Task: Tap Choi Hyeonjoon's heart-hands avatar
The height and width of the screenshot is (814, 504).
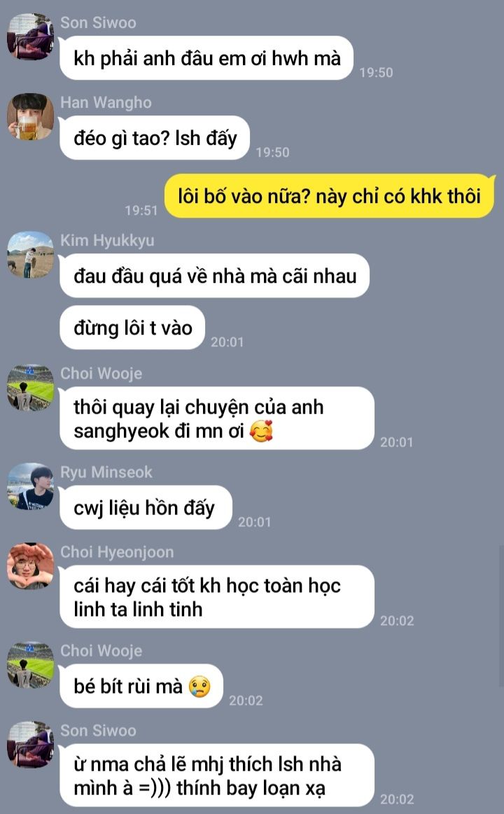Action: [30, 566]
